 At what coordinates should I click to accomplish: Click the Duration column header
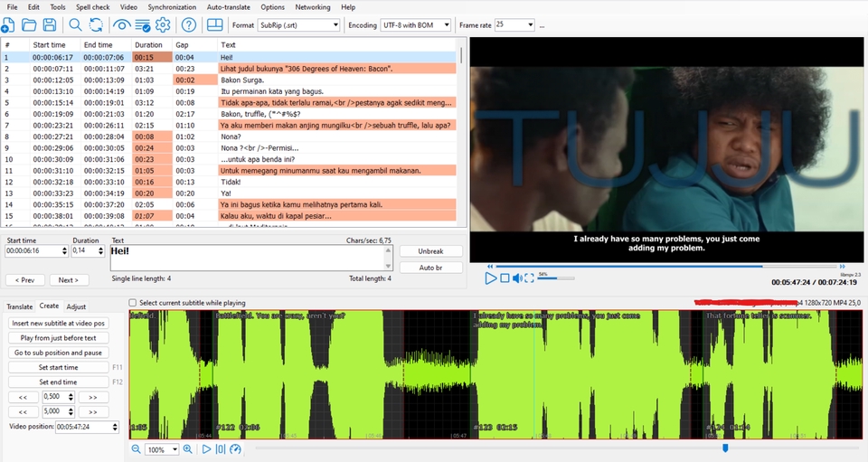152,45
